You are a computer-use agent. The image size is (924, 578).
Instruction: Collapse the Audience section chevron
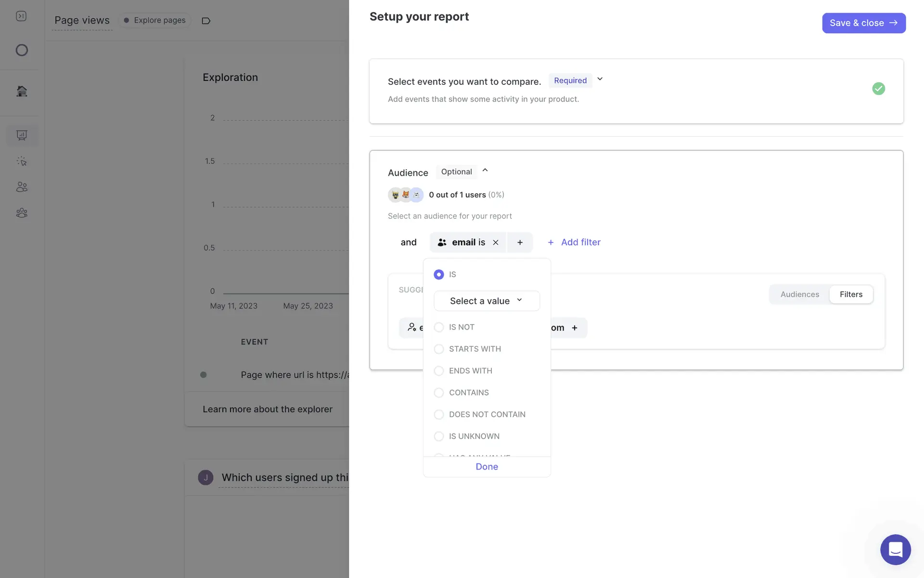tap(485, 171)
